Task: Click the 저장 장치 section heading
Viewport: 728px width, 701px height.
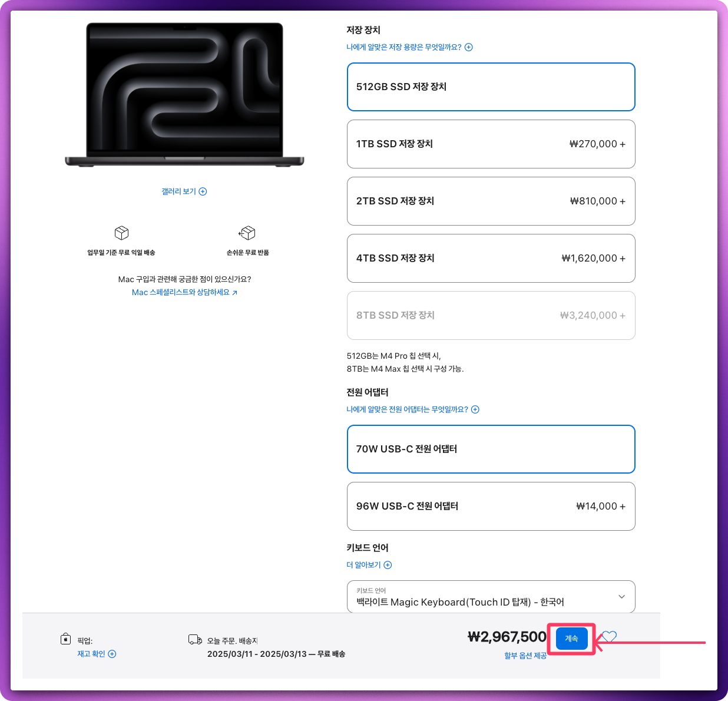Action: coord(363,30)
